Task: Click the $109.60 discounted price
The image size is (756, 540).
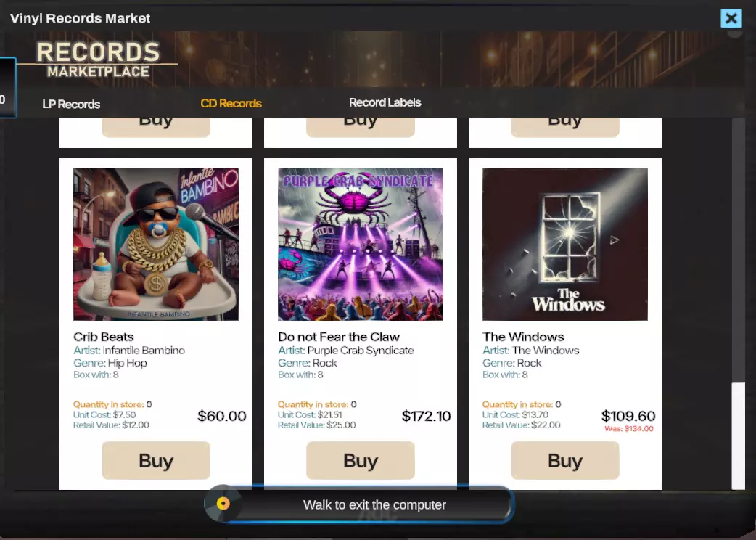Action: pos(628,416)
